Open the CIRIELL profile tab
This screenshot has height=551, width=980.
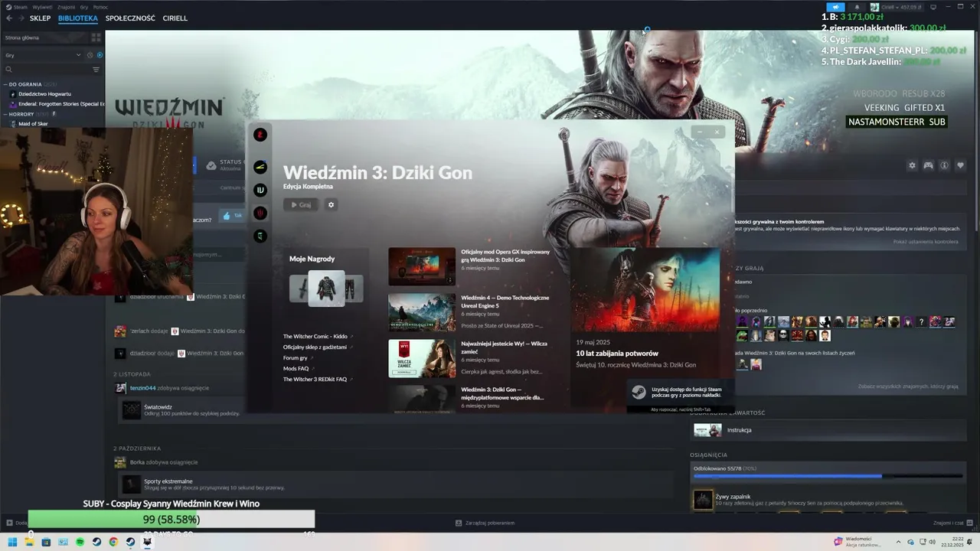click(x=175, y=18)
